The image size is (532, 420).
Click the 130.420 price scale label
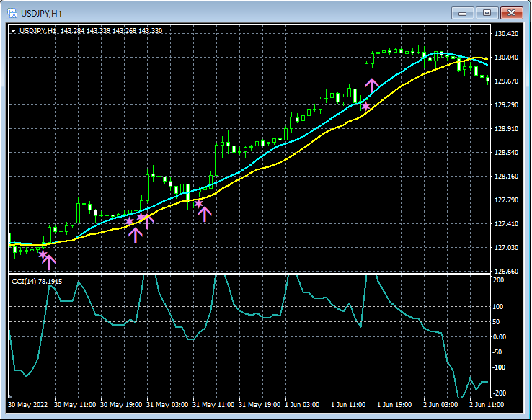507,34
